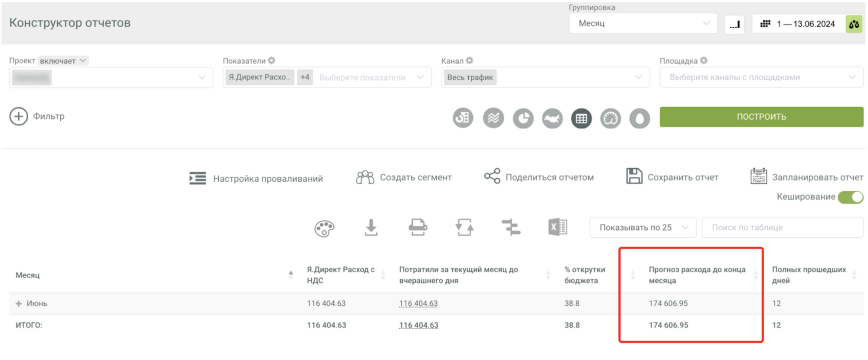Add a filter with the Фильтр plus button
Image resolution: width=868 pixels, height=360 pixels.
point(19,116)
